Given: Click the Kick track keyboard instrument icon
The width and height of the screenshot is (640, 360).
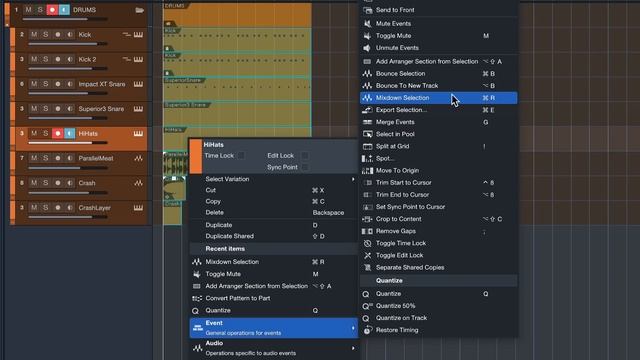Looking at the screenshot, I should coord(138,35).
